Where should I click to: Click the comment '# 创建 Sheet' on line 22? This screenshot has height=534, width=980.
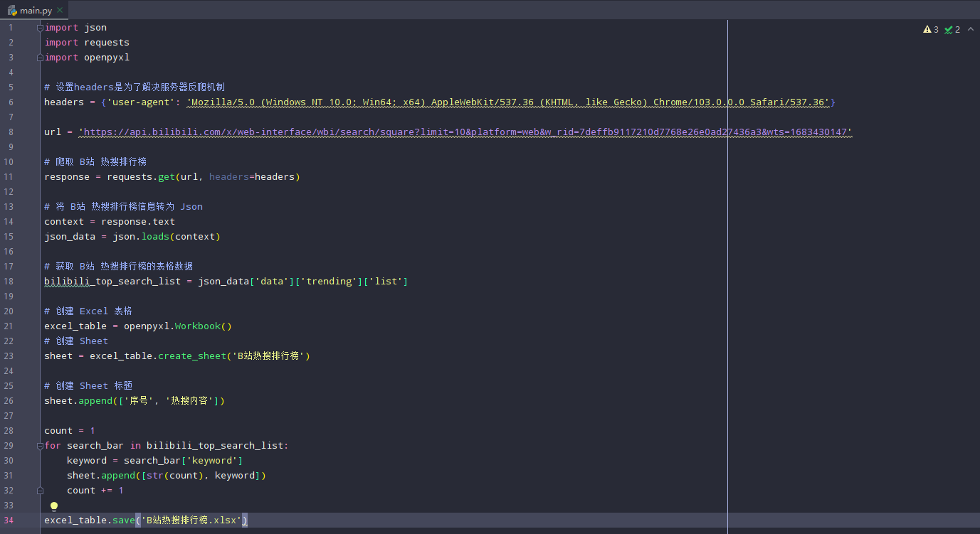coord(76,341)
